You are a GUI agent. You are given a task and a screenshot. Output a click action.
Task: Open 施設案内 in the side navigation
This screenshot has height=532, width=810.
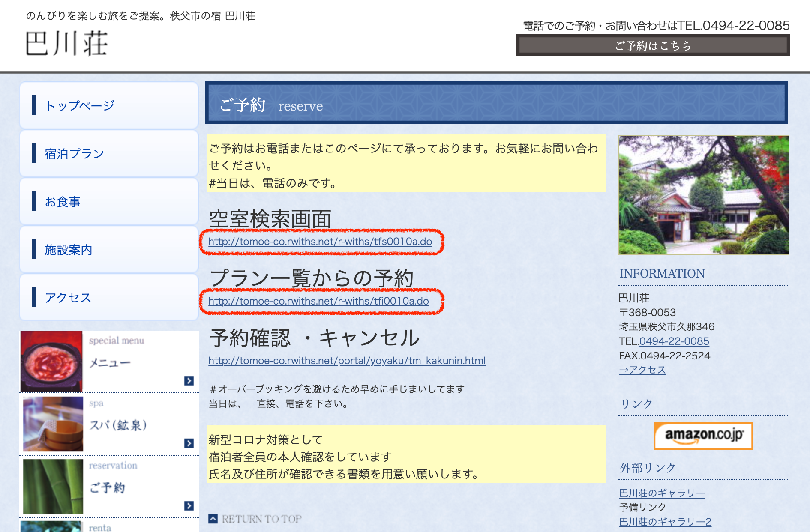tap(69, 250)
